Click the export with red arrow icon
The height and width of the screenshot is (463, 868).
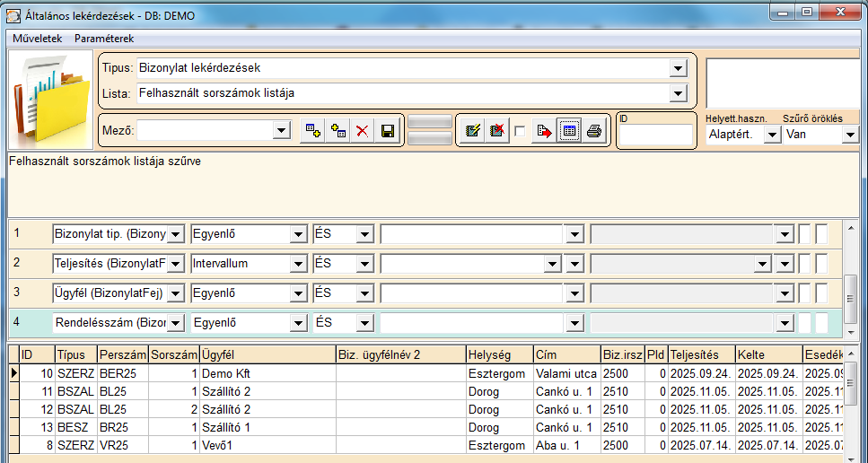pos(545,131)
